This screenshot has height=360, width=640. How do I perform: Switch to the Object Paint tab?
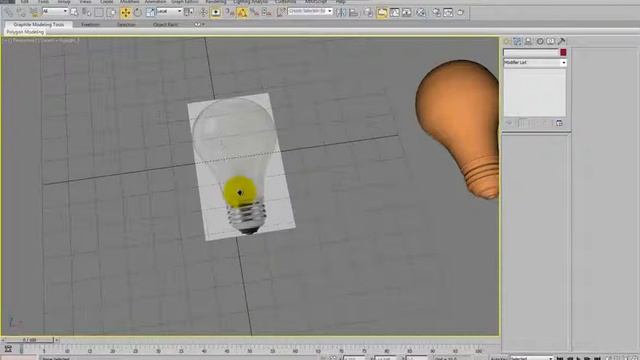(x=165, y=24)
